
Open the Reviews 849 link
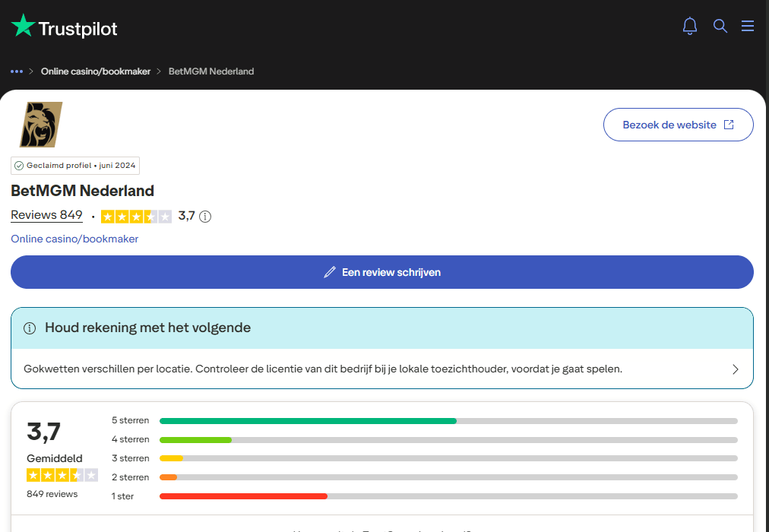46,215
